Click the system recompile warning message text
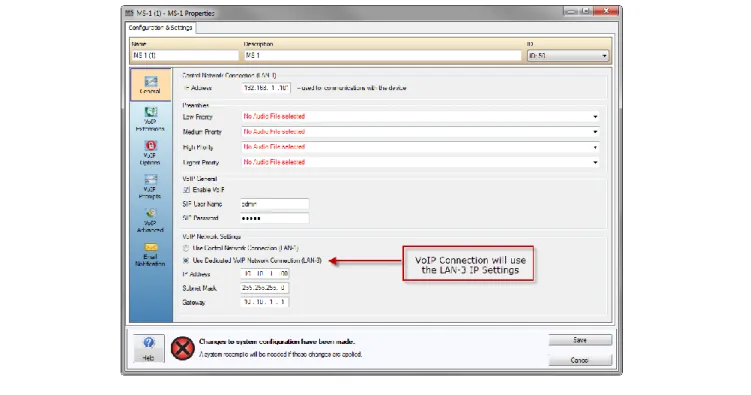 click(x=281, y=354)
